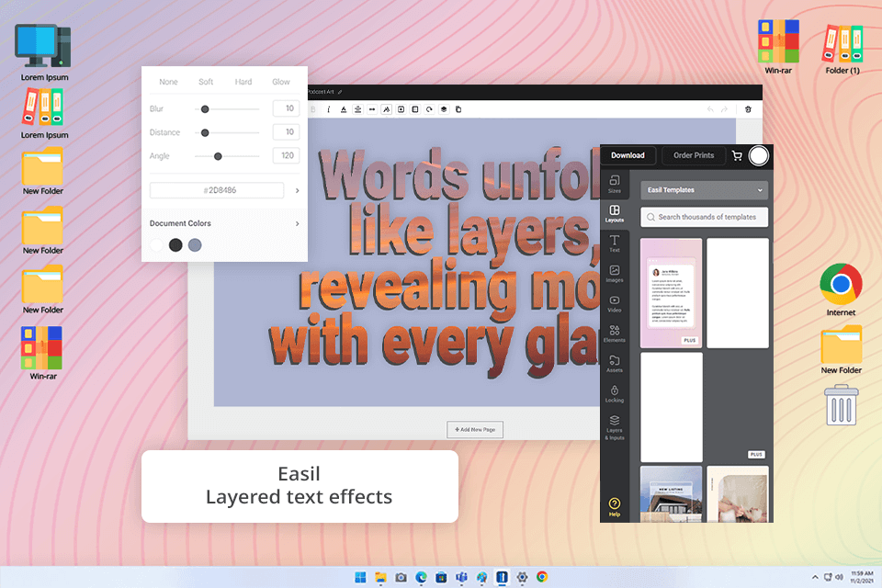
Task: Pick the dark gray document color swatch
Action: [175, 244]
